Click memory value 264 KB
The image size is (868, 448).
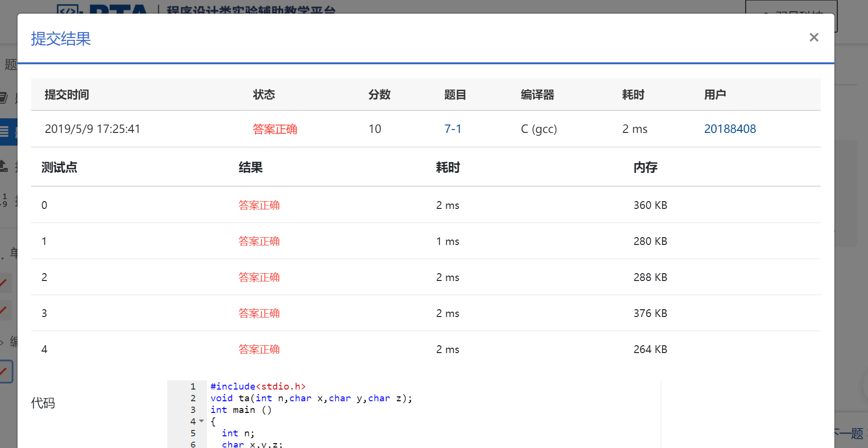coord(650,349)
